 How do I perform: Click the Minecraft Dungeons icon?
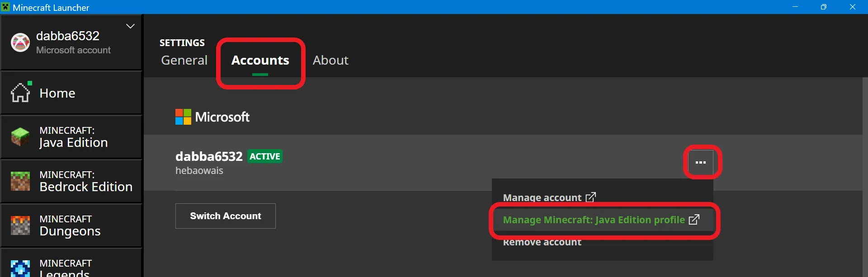pyautogui.click(x=20, y=225)
